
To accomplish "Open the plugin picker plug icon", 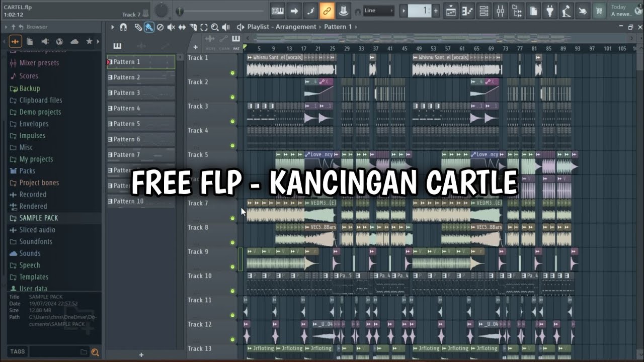I will tap(550, 10).
